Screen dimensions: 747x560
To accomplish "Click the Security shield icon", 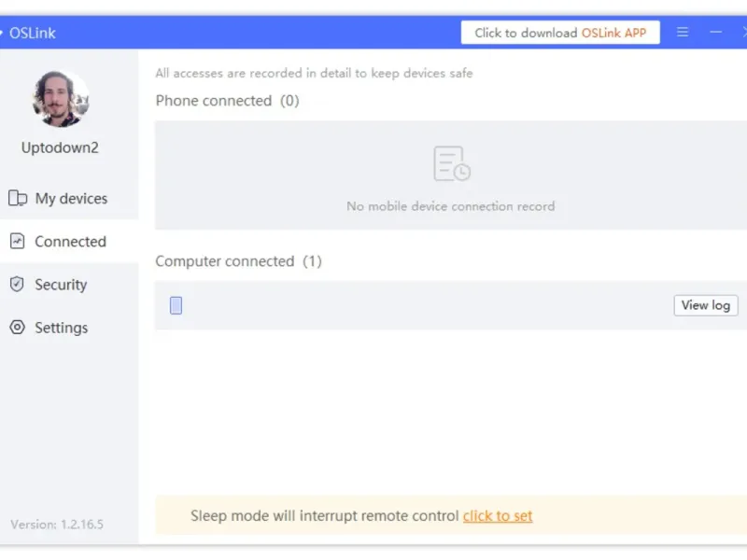I will [x=17, y=285].
